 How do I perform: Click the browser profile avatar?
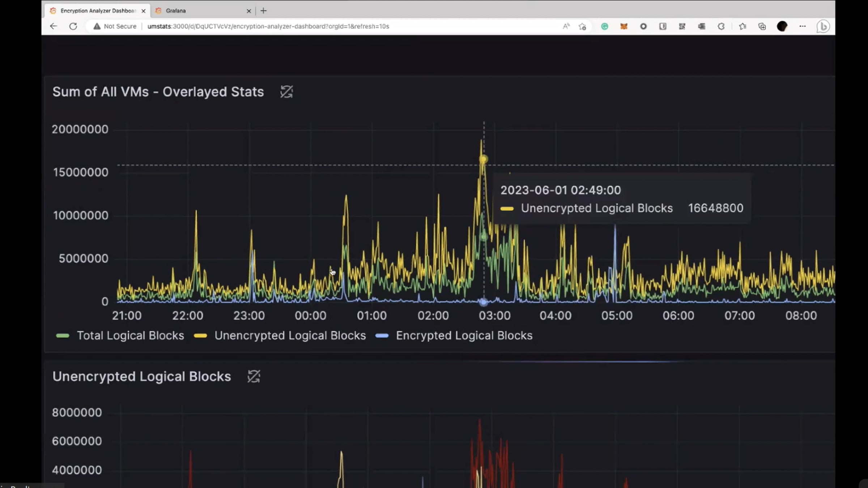tap(782, 26)
